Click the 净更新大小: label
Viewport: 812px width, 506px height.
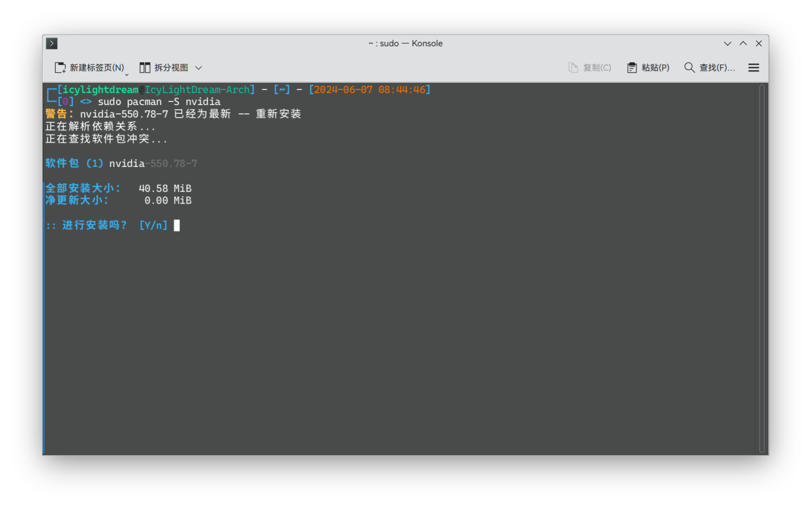coord(77,200)
